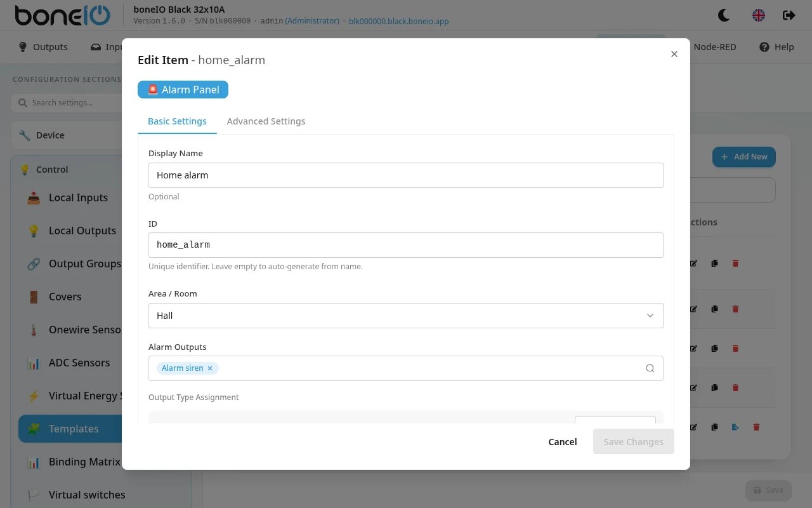Screen dimensions: 812x508
Task: Open the blk000000.black.boneio.app link
Action: (399, 21)
